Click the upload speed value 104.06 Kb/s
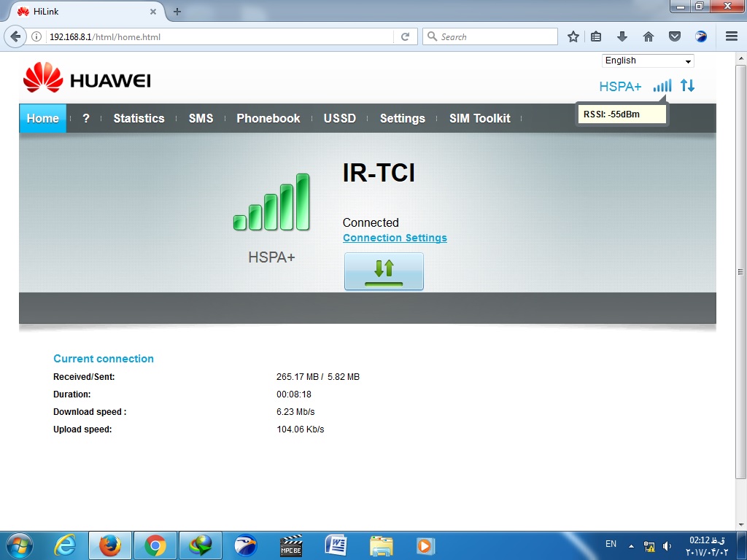This screenshot has width=747, height=560. coord(301,429)
